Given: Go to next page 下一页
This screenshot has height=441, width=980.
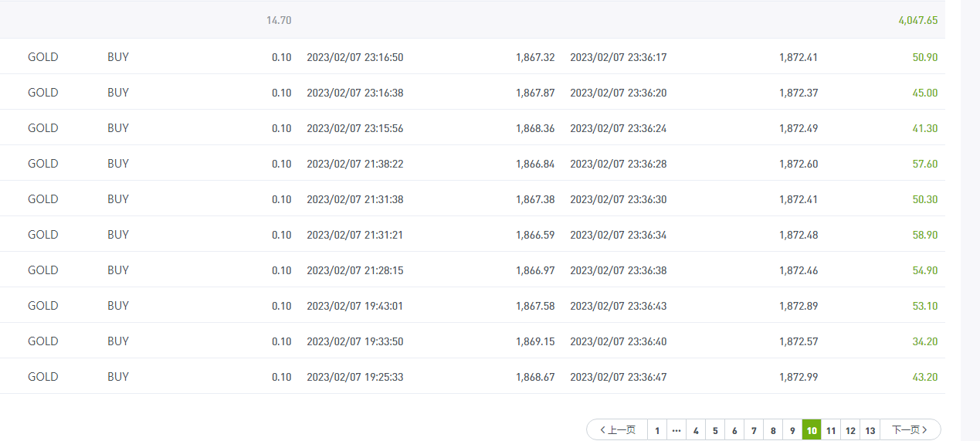Looking at the screenshot, I should (910, 430).
